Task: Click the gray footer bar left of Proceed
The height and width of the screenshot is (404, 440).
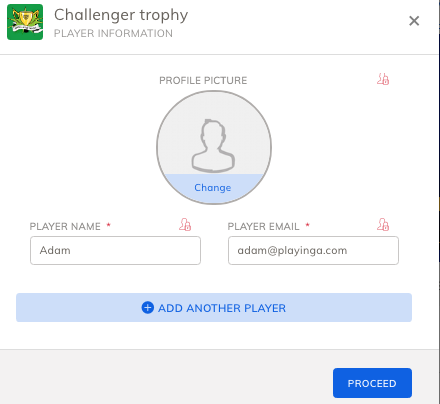Action: coord(166,377)
